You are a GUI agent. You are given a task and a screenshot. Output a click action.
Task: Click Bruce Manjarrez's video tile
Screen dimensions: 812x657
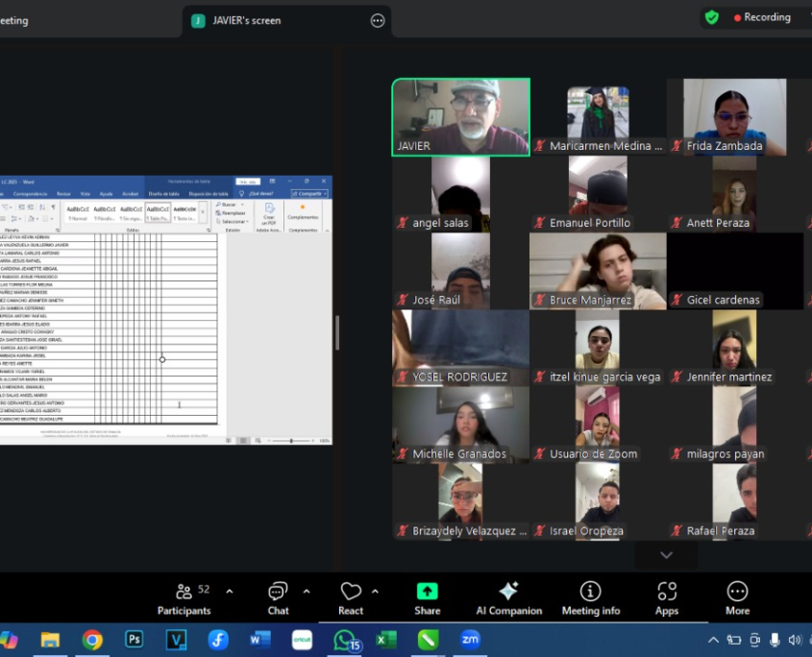tap(597, 271)
